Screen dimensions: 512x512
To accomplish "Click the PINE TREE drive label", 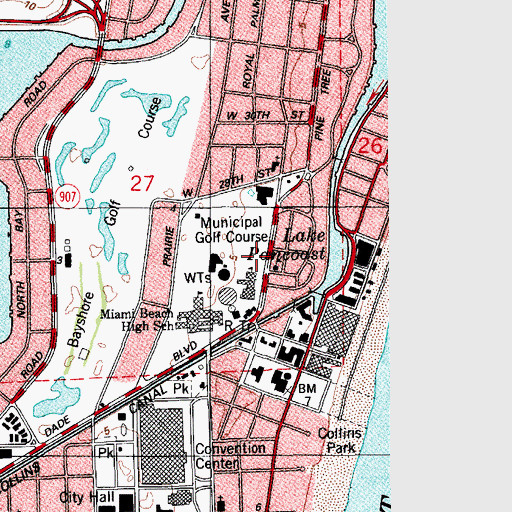I will 322,105.
